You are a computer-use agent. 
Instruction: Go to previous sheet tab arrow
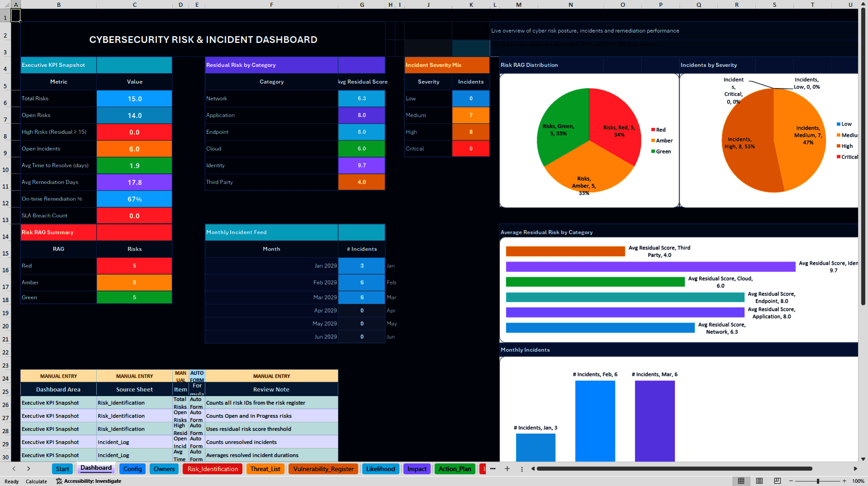click(14, 469)
